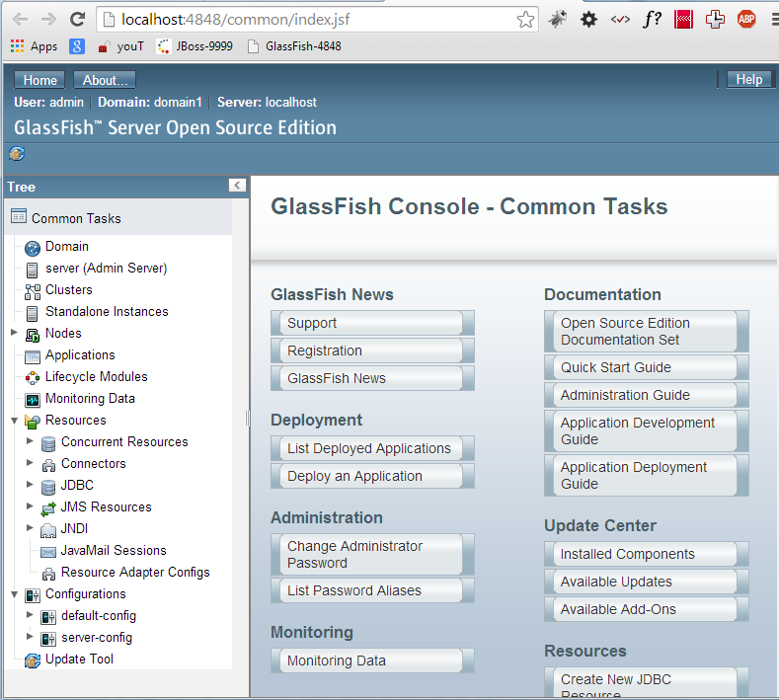Open the JBoss-9999 bookmark
The image size is (779, 700).
[x=195, y=46]
